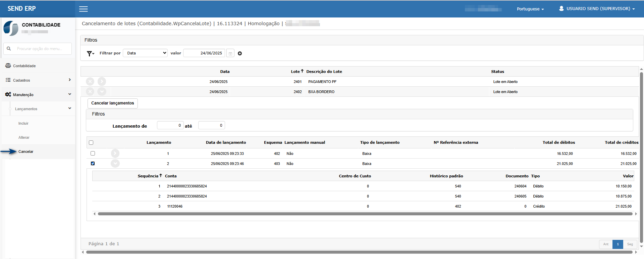This screenshot has width=644, height=259.
Task: Click the valor date input field
Action: point(204,53)
